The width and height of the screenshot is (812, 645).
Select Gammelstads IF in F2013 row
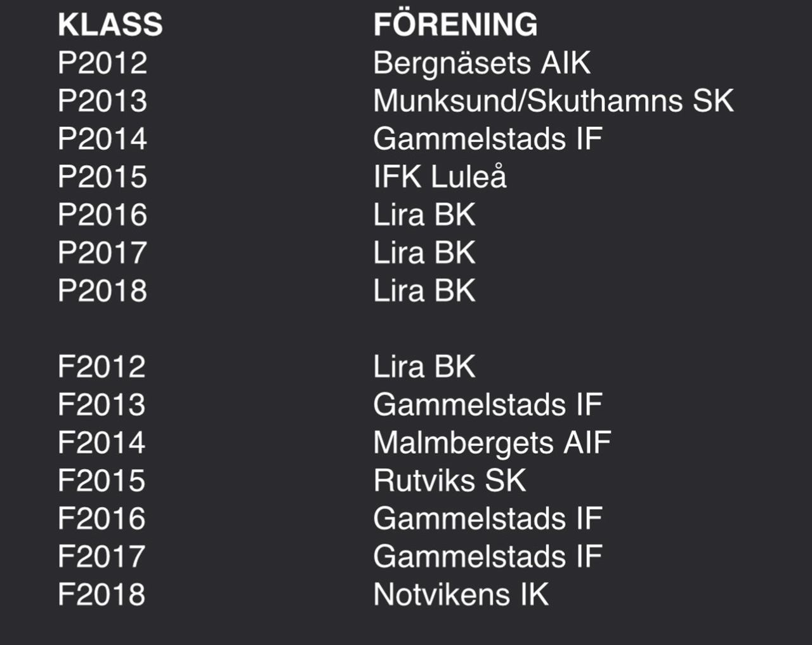tap(488, 405)
